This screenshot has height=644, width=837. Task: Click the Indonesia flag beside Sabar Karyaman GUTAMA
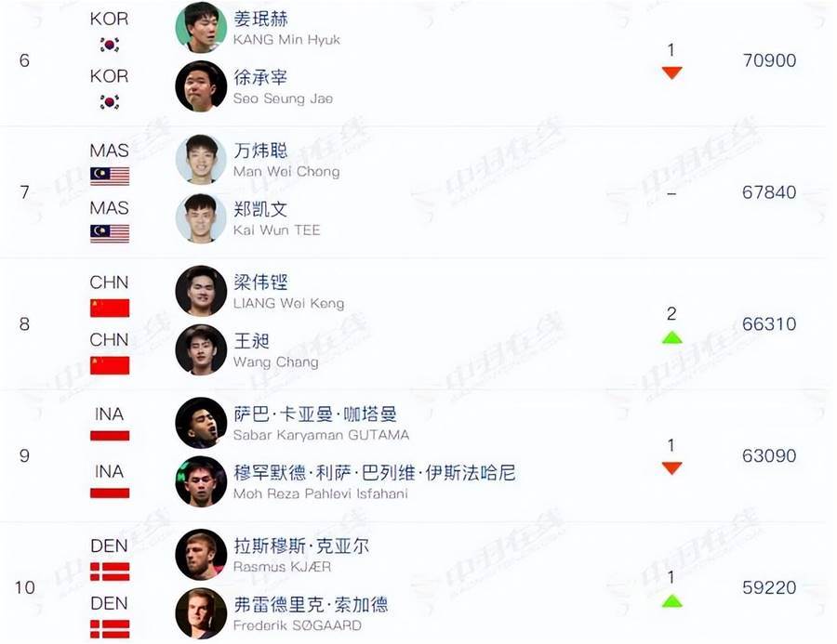click(x=110, y=436)
